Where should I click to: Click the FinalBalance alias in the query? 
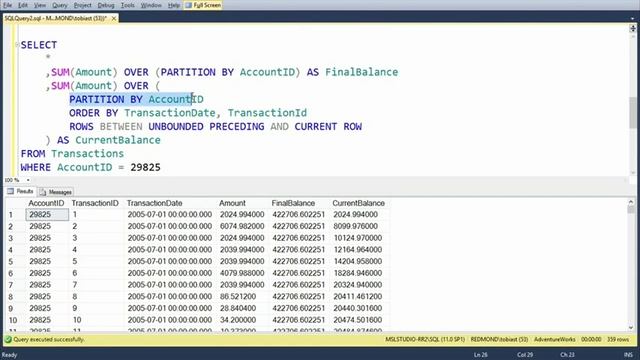pos(362,72)
